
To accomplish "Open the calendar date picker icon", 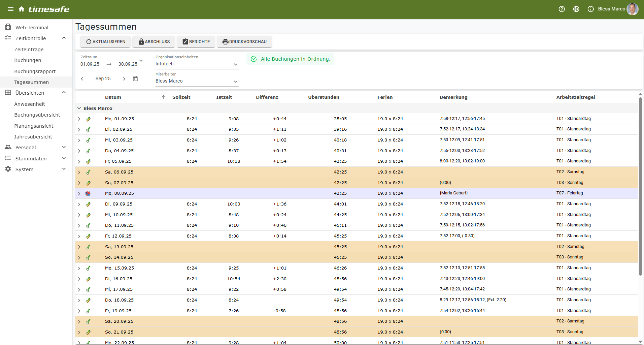I will tap(135, 79).
